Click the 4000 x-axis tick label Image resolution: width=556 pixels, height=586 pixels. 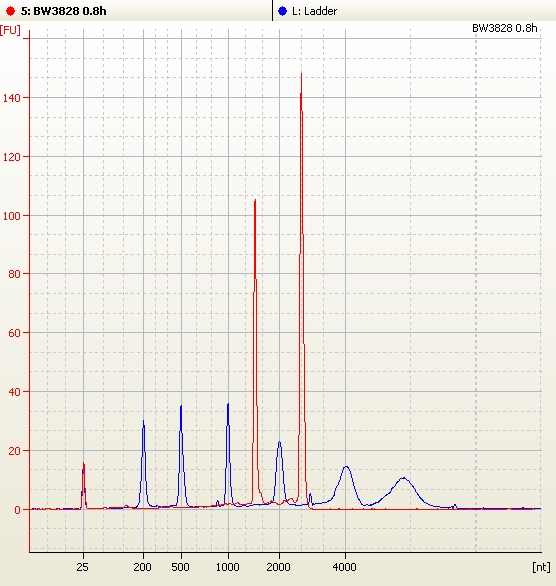pos(345,567)
